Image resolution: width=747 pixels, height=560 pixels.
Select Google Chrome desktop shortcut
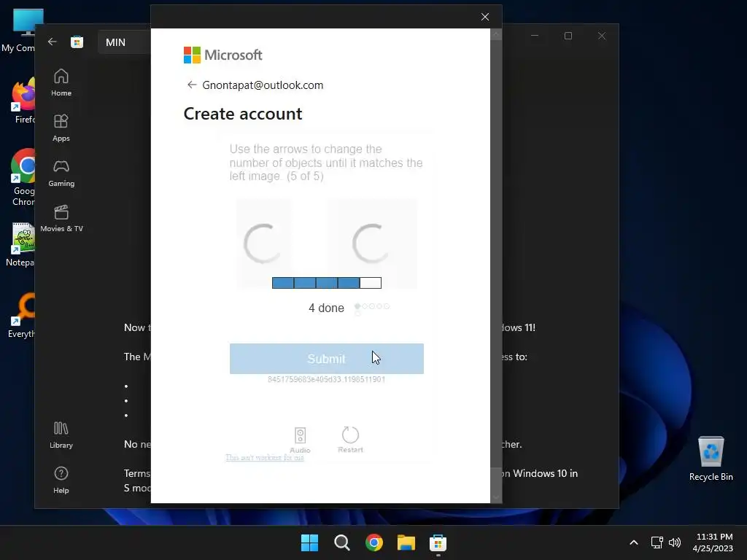click(23, 177)
